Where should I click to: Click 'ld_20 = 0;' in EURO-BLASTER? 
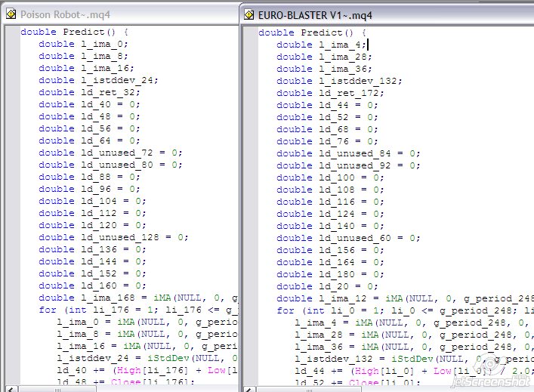[348, 287]
